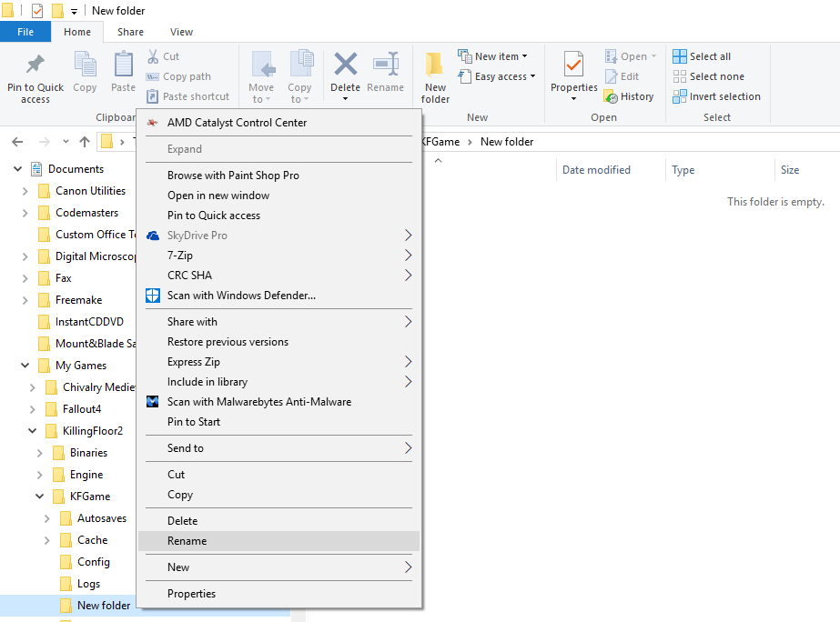The height and width of the screenshot is (622, 840).
Task: Click the History icon in ribbon
Action: tap(612, 97)
